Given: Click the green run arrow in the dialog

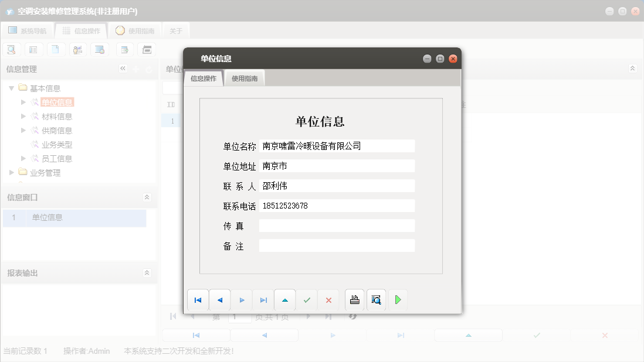Looking at the screenshot, I should click(398, 299).
